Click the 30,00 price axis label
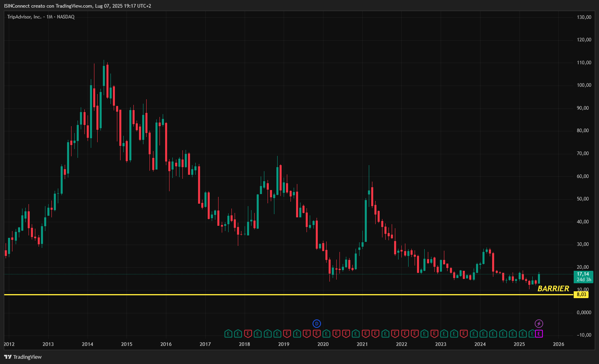This screenshot has height=364, width=599. coord(584,244)
